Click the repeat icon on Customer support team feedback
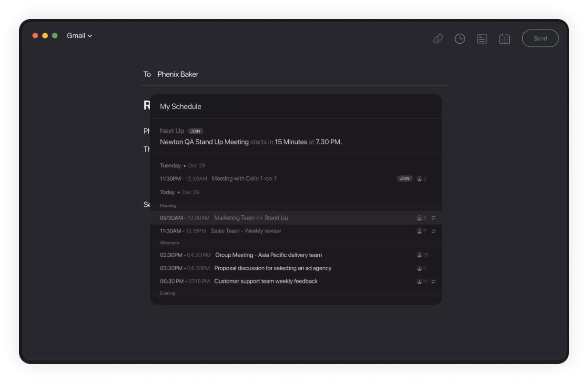588x383 pixels. tap(433, 282)
